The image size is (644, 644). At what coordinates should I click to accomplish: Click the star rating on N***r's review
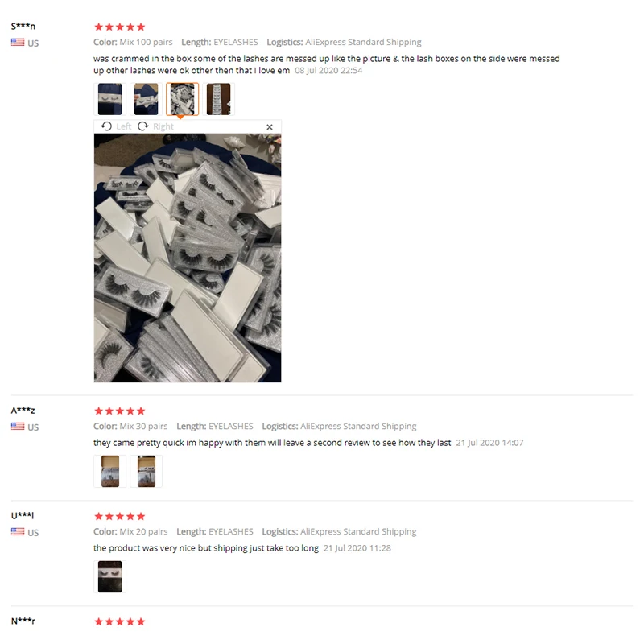pyautogui.click(x=119, y=621)
